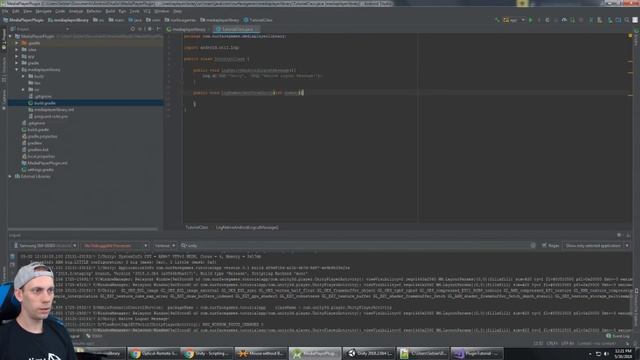Viewport: 640px width, 360px height.
Task: Select gradlew.bat file
Action: [35, 150]
